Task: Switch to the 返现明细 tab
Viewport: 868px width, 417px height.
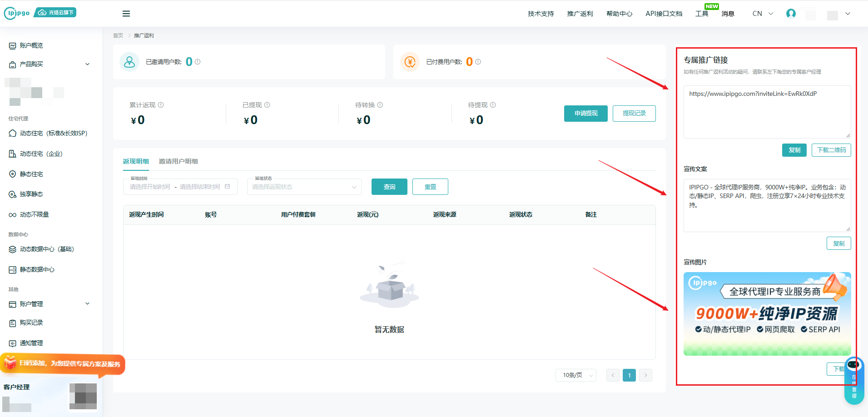Action: 136,161
